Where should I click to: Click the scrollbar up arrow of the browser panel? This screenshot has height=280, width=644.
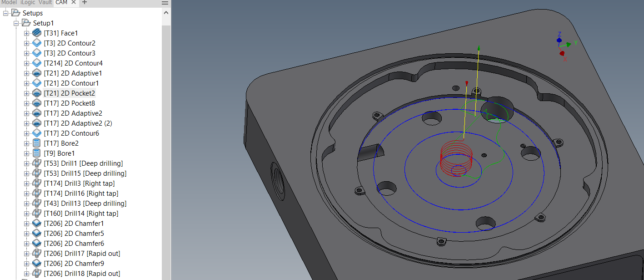click(166, 12)
